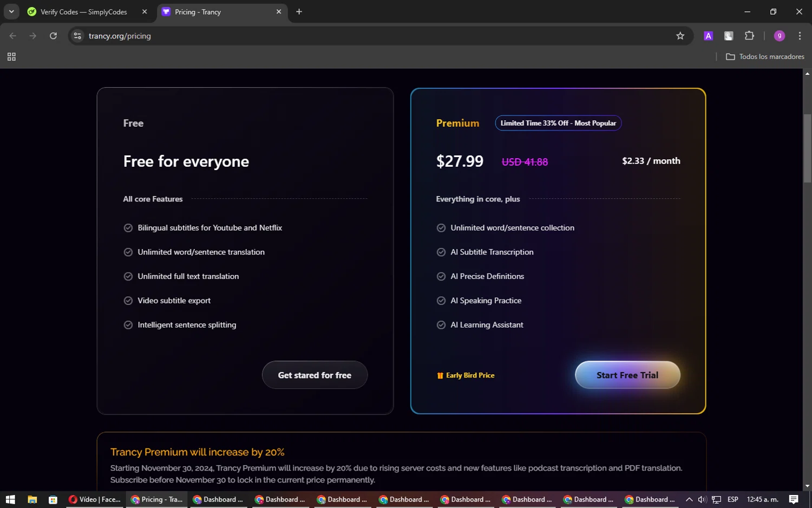Open the apps grid in bookmarks bar

click(11, 56)
